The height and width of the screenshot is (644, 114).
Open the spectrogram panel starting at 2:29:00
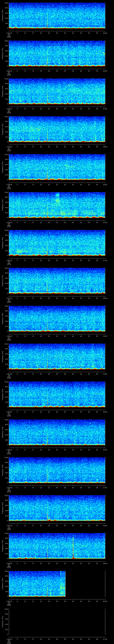(57, 205)
